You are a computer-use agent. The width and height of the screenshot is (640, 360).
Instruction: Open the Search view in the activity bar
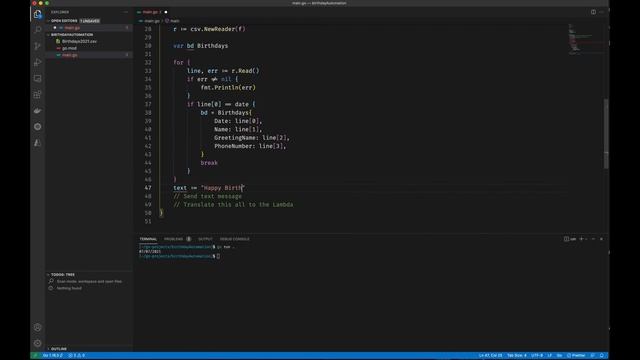pyautogui.click(x=38, y=30)
